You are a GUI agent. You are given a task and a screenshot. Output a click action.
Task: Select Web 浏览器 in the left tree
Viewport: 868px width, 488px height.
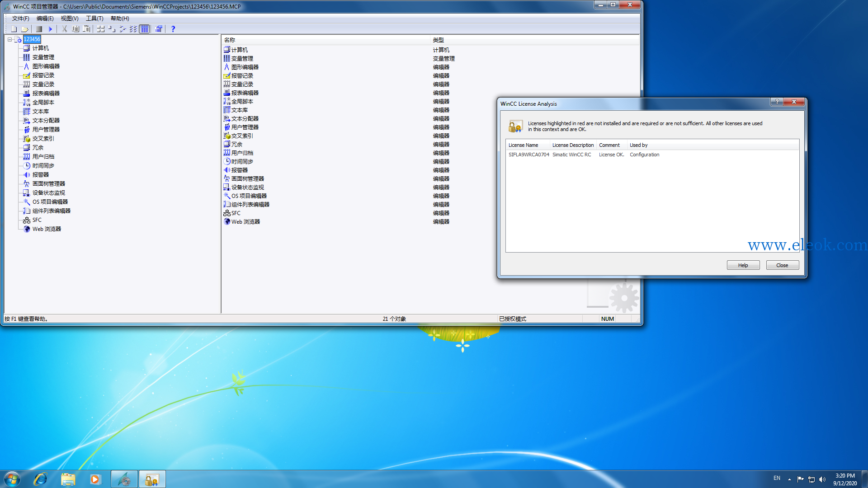(x=47, y=229)
